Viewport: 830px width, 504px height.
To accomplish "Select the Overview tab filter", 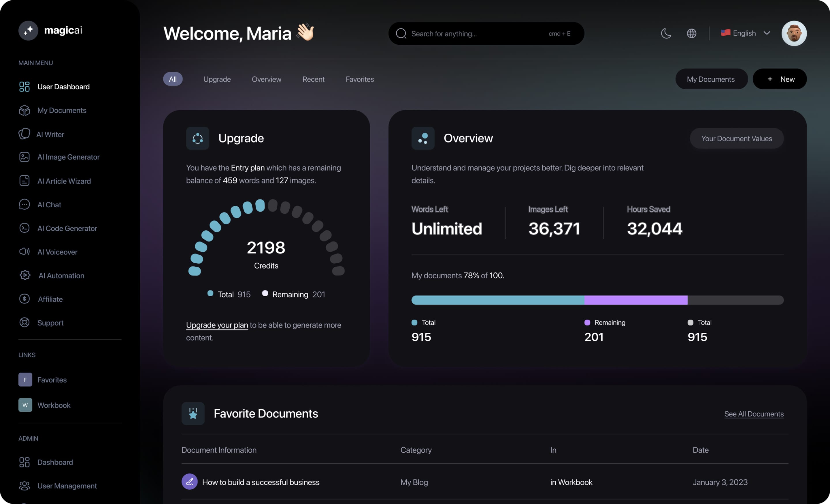I will [266, 79].
